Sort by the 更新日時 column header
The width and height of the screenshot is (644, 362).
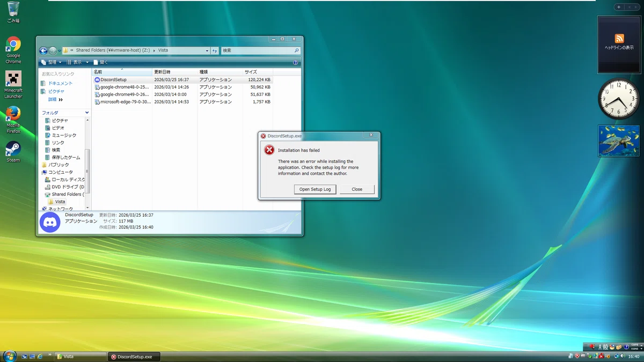(x=175, y=71)
